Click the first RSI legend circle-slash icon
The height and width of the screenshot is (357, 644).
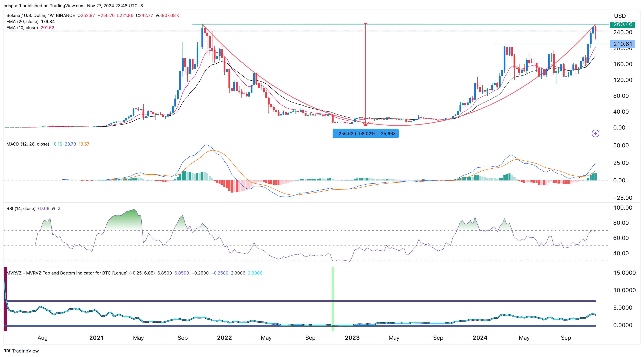(54, 209)
